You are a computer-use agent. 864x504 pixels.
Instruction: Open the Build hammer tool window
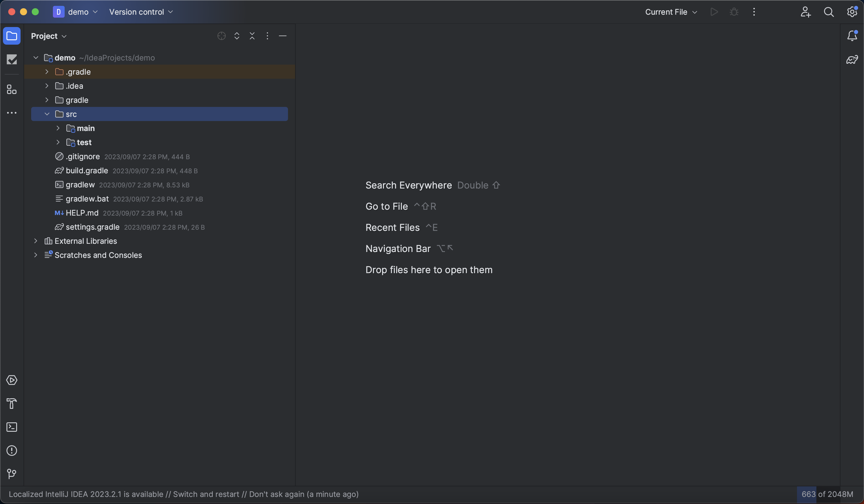12,404
